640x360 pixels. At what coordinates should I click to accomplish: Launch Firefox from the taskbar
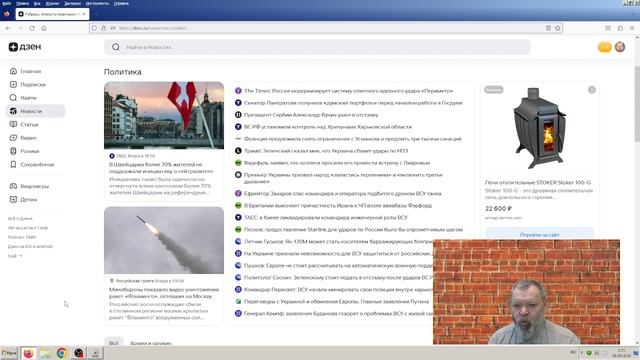[x=28, y=353]
